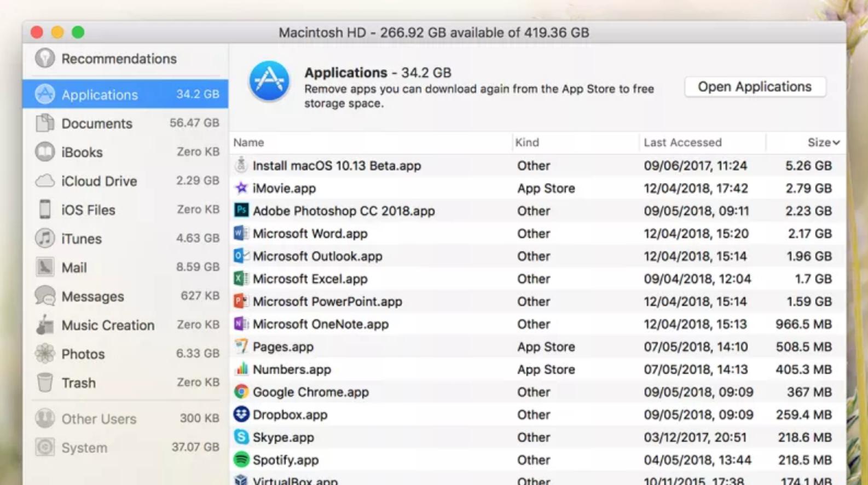The height and width of the screenshot is (485, 868).
Task: Select iCloud Drive in the sidebar
Action: (99, 181)
